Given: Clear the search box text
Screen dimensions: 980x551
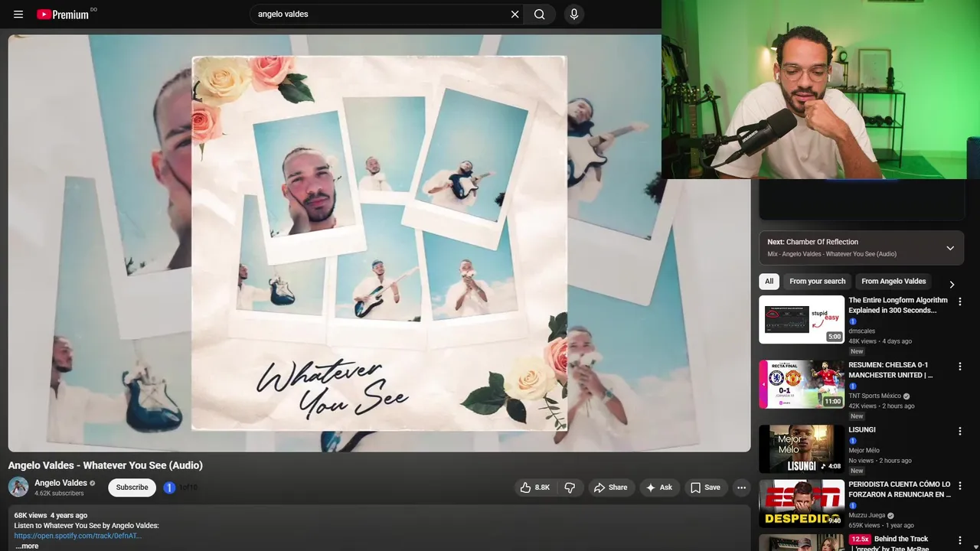Looking at the screenshot, I should pyautogui.click(x=514, y=14).
